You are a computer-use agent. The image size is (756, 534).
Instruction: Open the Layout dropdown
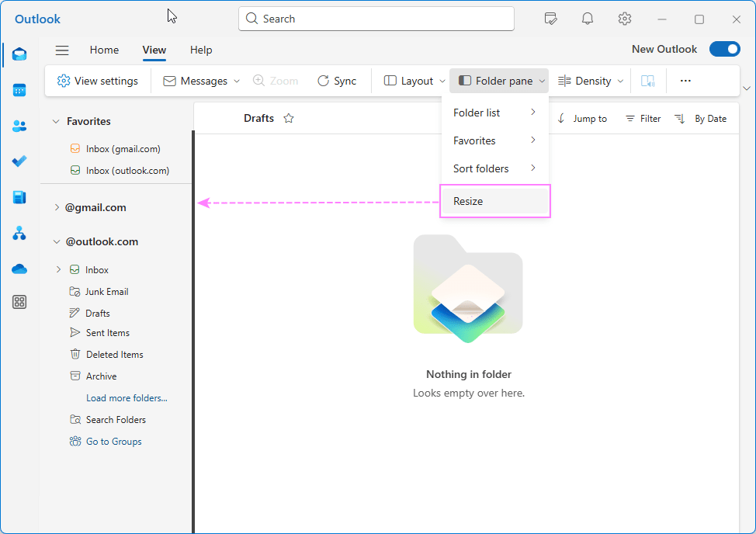point(414,81)
